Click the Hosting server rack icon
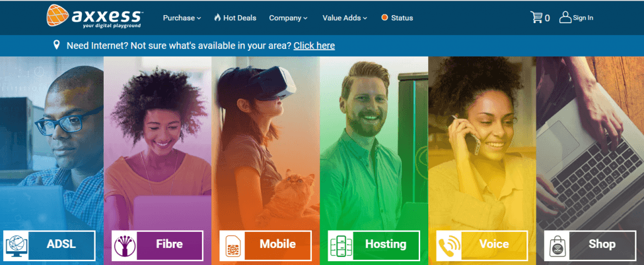644x265 pixels. [341, 246]
